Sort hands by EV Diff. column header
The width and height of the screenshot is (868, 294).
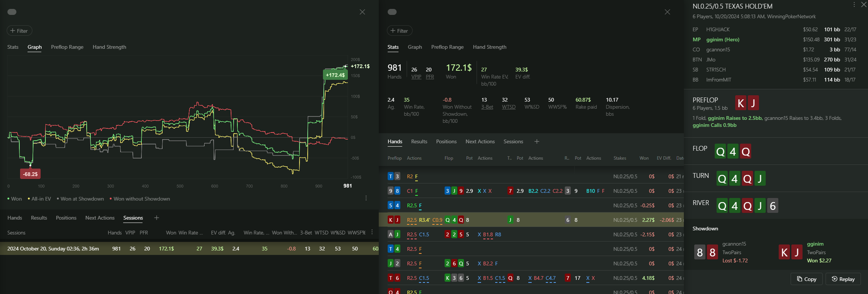point(664,158)
